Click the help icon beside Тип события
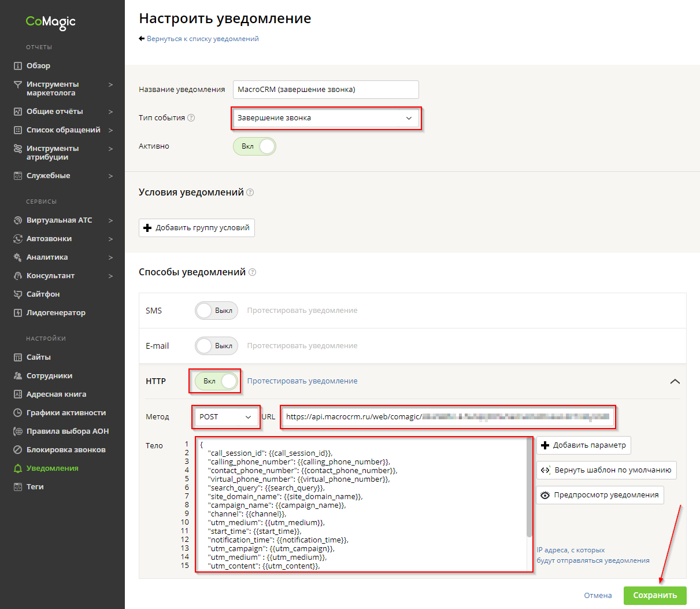 (x=191, y=118)
